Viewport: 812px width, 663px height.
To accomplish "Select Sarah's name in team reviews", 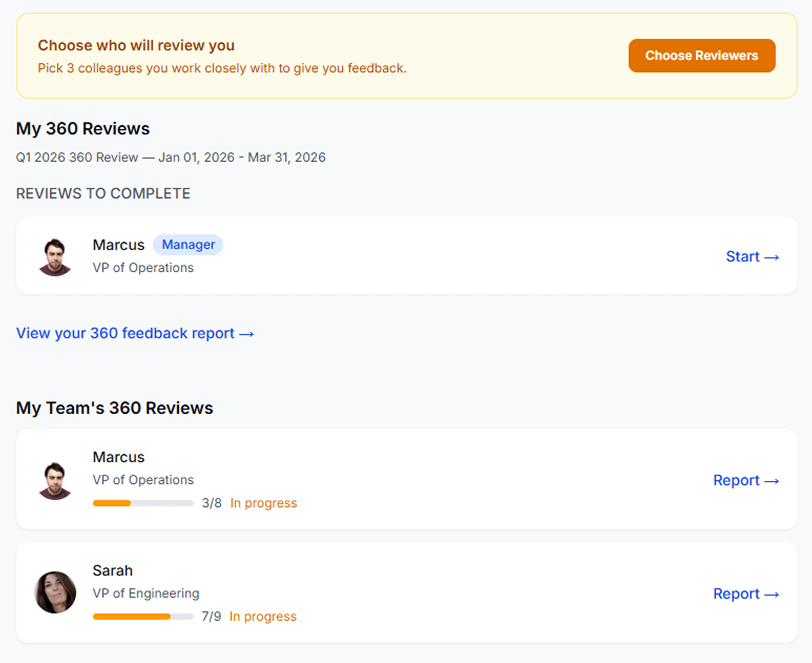I will pyautogui.click(x=112, y=570).
